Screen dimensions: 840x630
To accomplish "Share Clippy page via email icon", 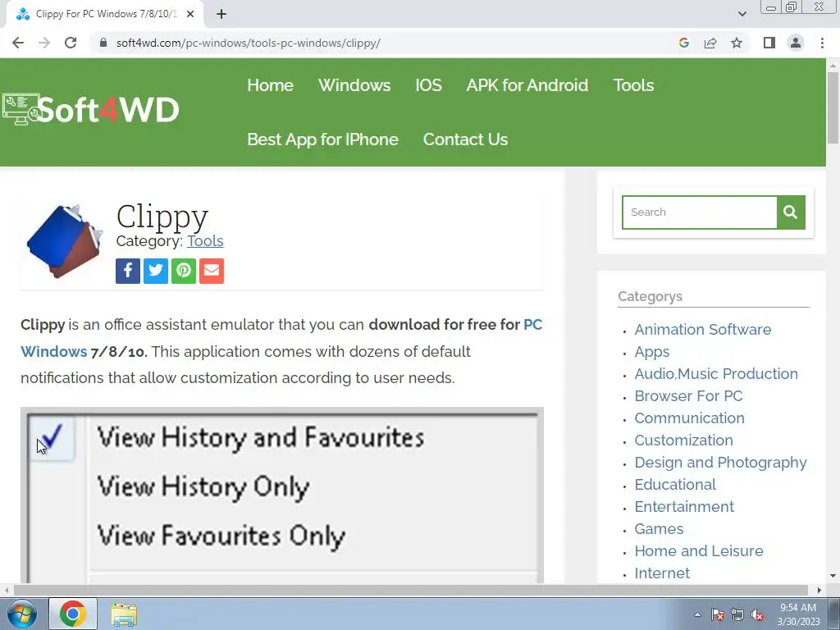I will point(212,271).
